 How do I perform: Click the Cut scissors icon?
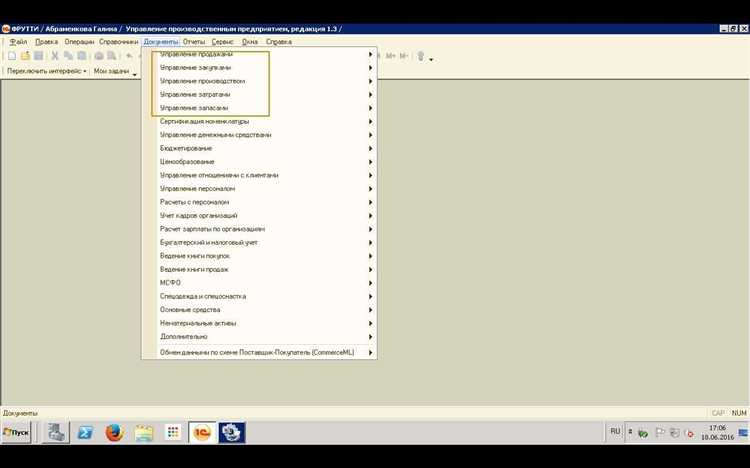[x=55, y=56]
